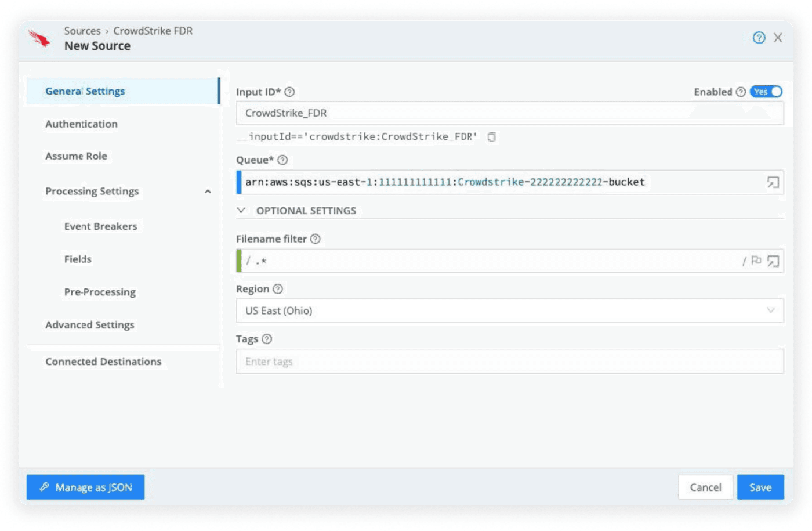
Task: Show Queue help tooltip icon
Action: coord(282,160)
